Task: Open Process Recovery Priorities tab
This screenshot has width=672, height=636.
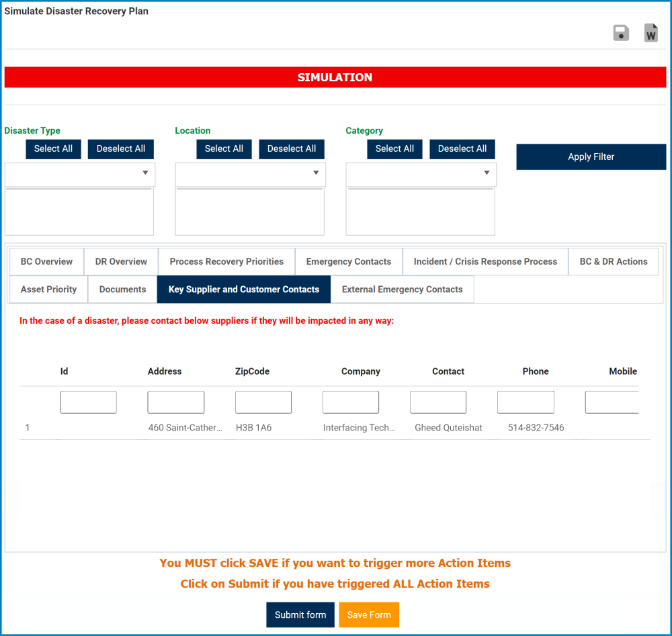Action: coord(226,262)
